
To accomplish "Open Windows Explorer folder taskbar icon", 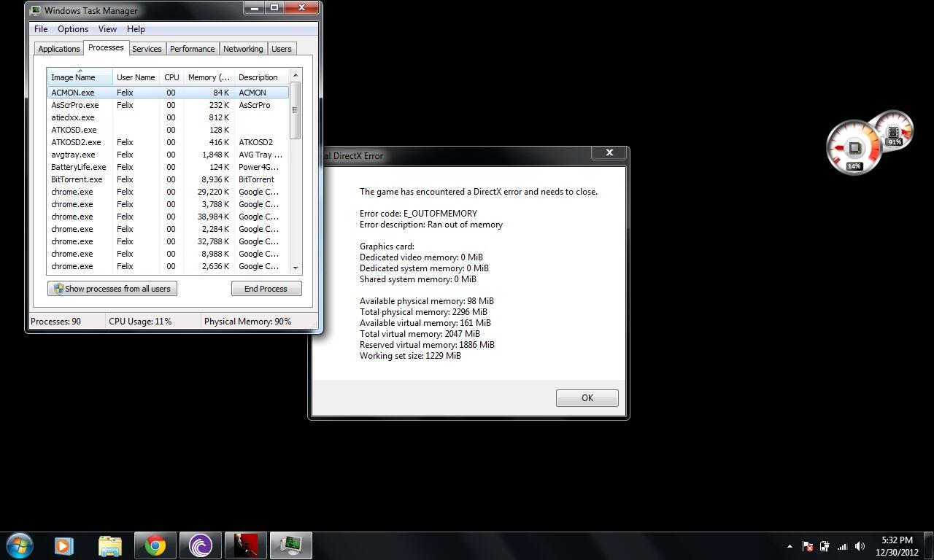I will click(x=110, y=545).
